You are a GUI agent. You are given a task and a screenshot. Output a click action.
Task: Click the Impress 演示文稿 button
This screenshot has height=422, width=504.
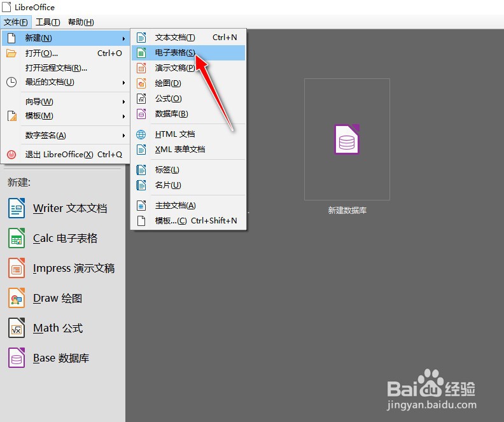pos(61,268)
